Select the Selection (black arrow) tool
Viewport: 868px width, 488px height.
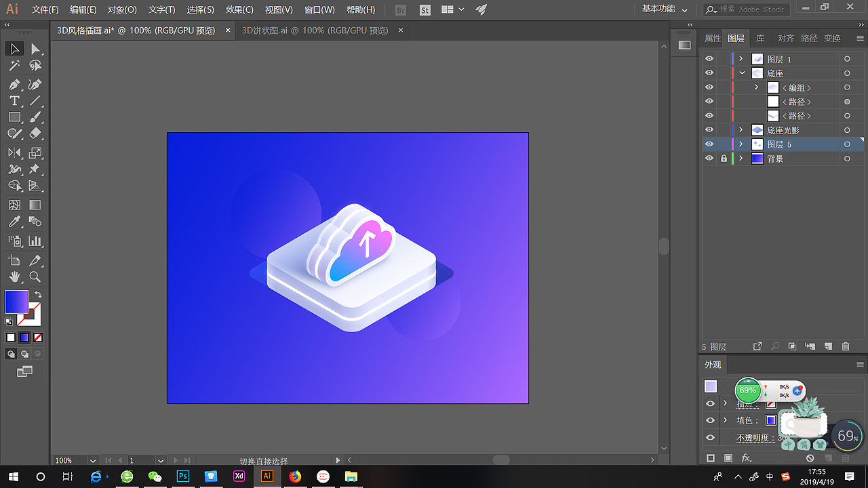[14, 49]
